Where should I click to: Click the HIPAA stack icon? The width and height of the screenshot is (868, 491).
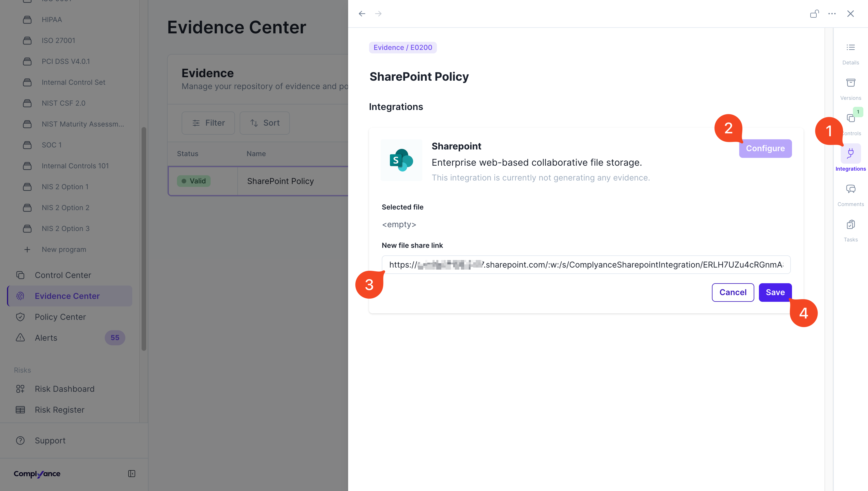[27, 19]
